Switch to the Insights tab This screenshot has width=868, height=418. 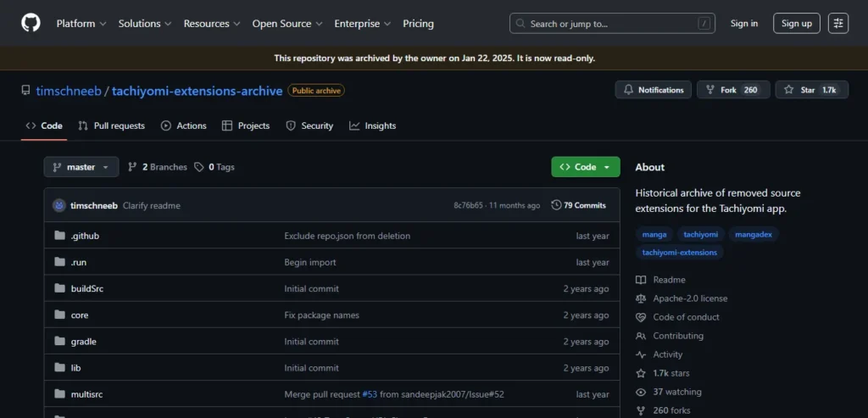coord(373,125)
